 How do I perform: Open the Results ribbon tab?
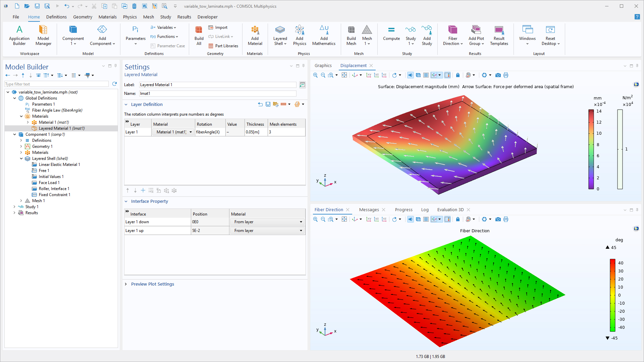(x=184, y=17)
